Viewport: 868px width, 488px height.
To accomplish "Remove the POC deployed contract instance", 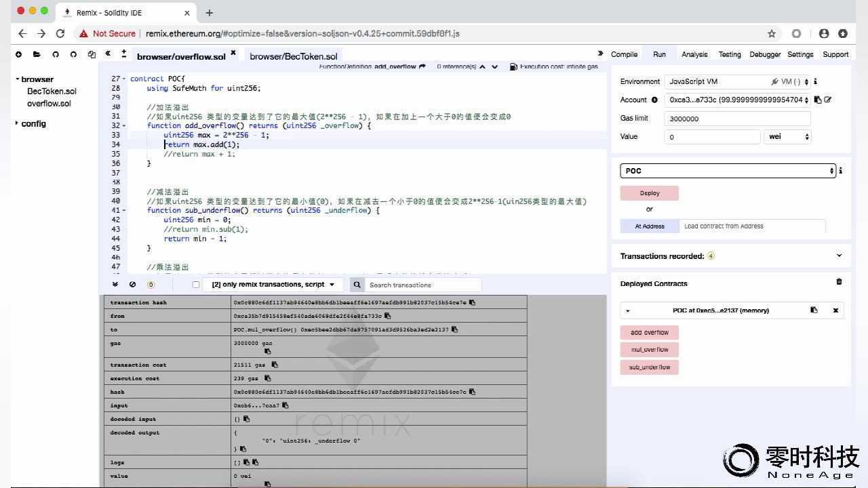I will point(835,310).
